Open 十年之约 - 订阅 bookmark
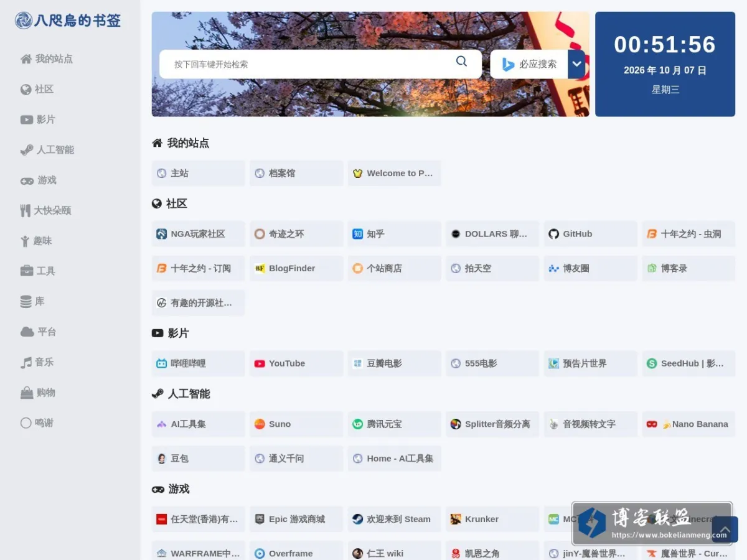The height and width of the screenshot is (560, 747). click(x=199, y=268)
